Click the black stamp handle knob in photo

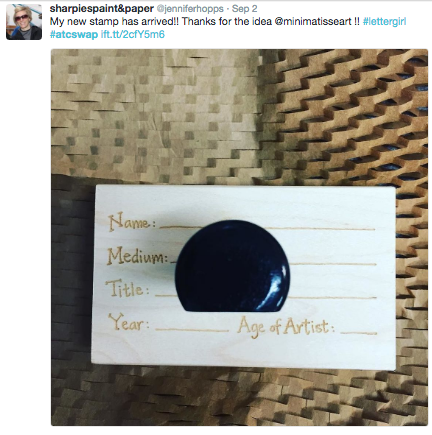[x=232, y=267]
